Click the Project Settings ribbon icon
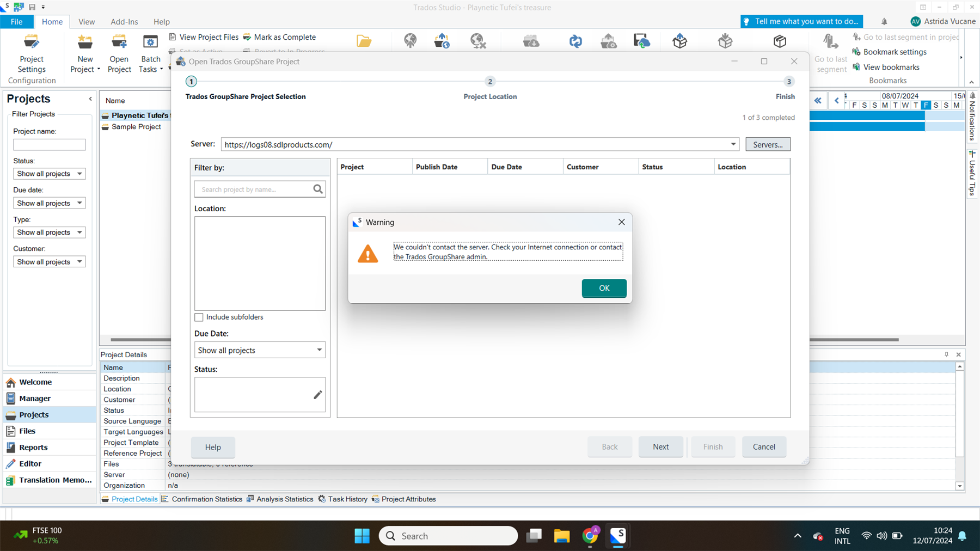 [32, 42]
